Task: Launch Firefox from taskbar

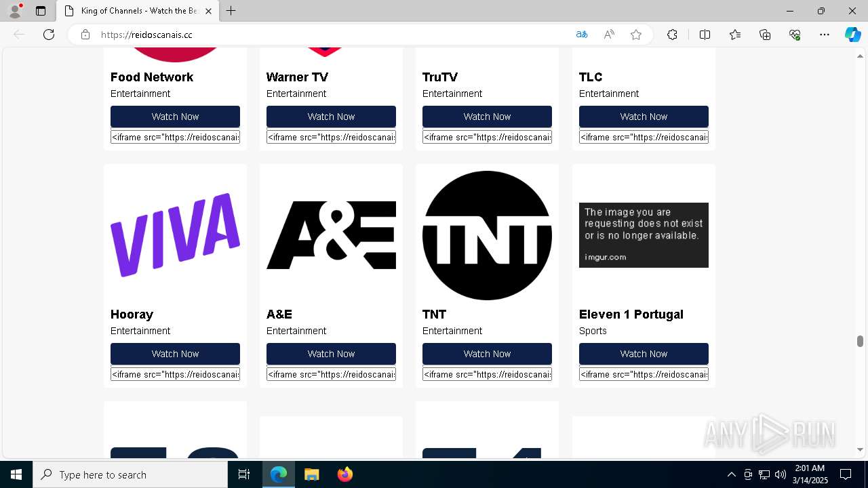Action: (x=344, y=474)
